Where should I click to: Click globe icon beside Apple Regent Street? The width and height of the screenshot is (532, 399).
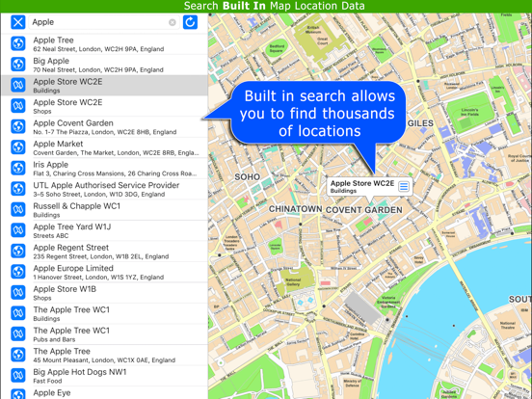[x=18, y=252]
